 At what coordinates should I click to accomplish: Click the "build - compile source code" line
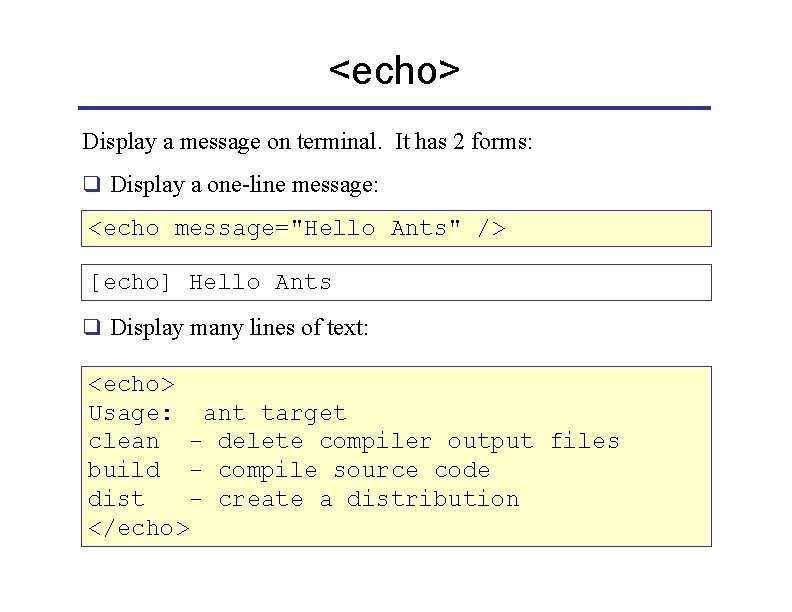point(289,471)
